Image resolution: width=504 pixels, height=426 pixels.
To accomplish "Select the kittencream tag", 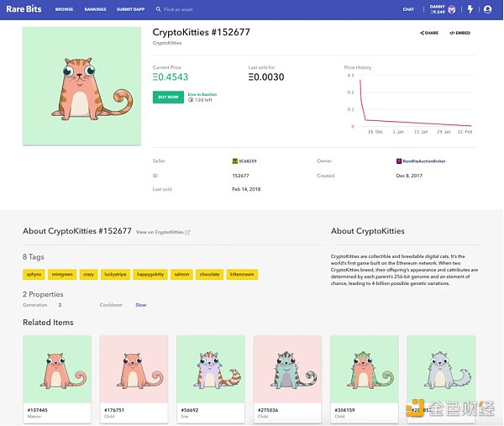I will click(241, 274).
